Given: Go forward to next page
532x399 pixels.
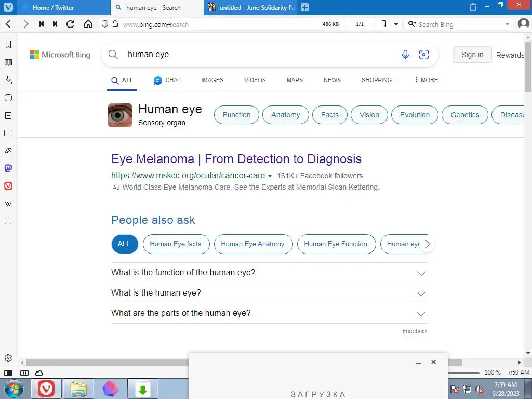Looking at the screenshot, I should click(x=26, y=24).
